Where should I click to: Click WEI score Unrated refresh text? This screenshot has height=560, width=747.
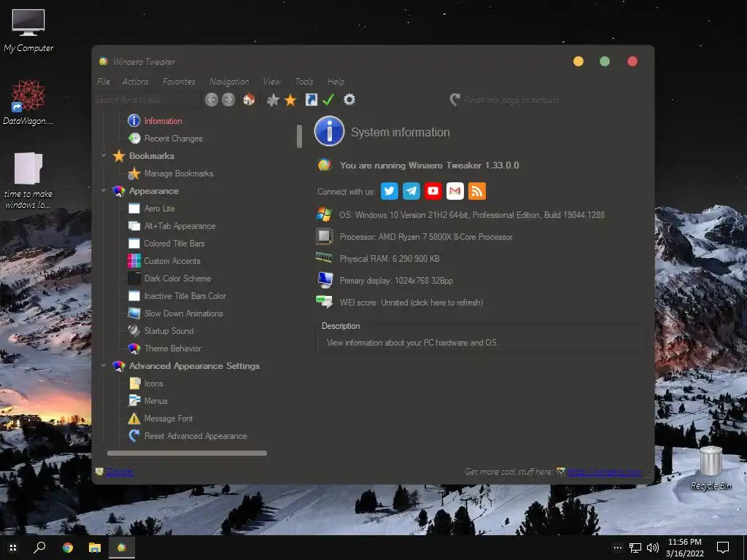411,303
